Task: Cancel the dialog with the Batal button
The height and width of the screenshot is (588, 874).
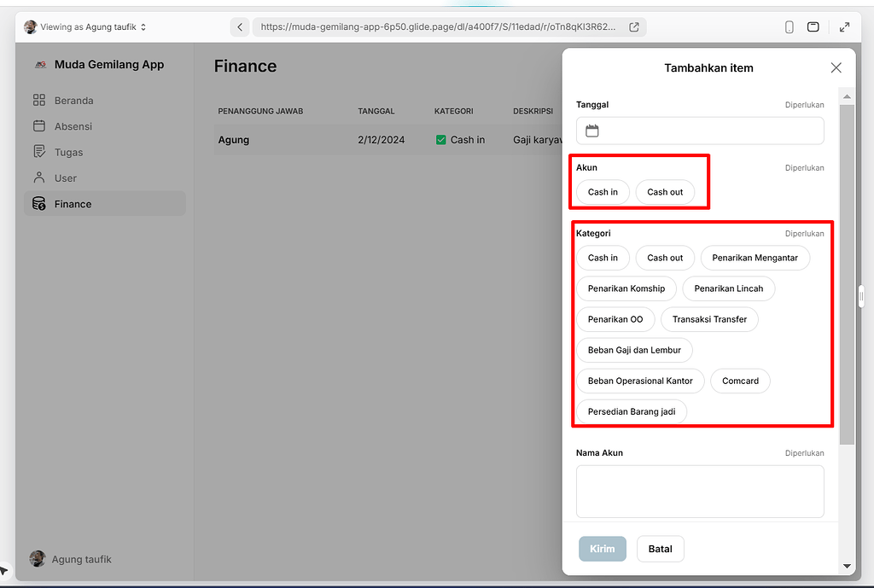Action: [660, 549]
